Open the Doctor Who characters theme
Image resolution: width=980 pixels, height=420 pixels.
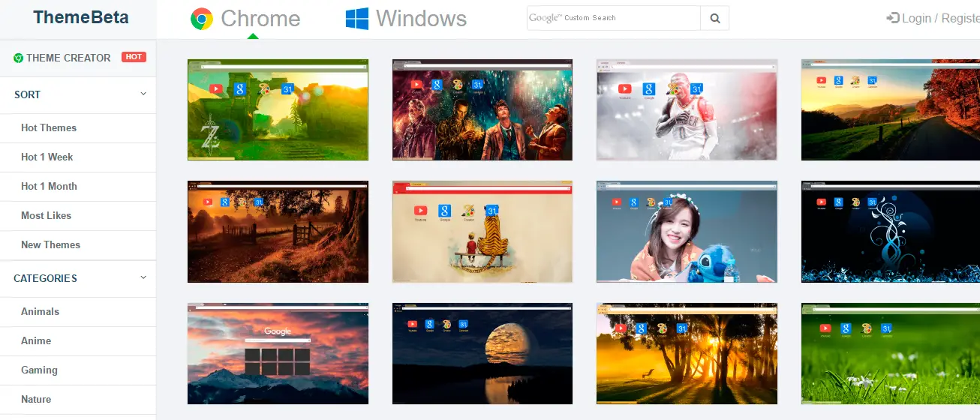tap(482, 110)
